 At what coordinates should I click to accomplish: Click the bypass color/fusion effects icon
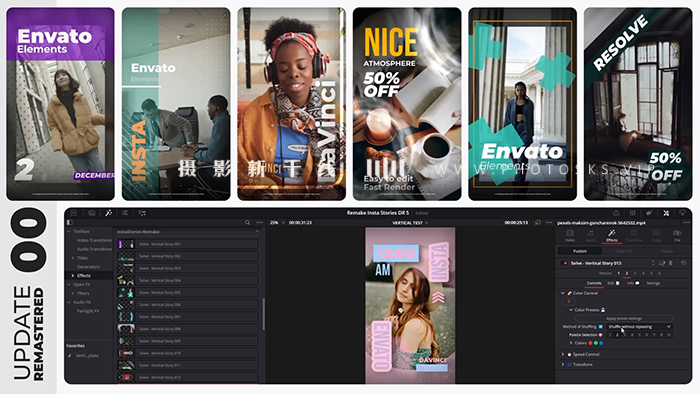coord(538,222)
